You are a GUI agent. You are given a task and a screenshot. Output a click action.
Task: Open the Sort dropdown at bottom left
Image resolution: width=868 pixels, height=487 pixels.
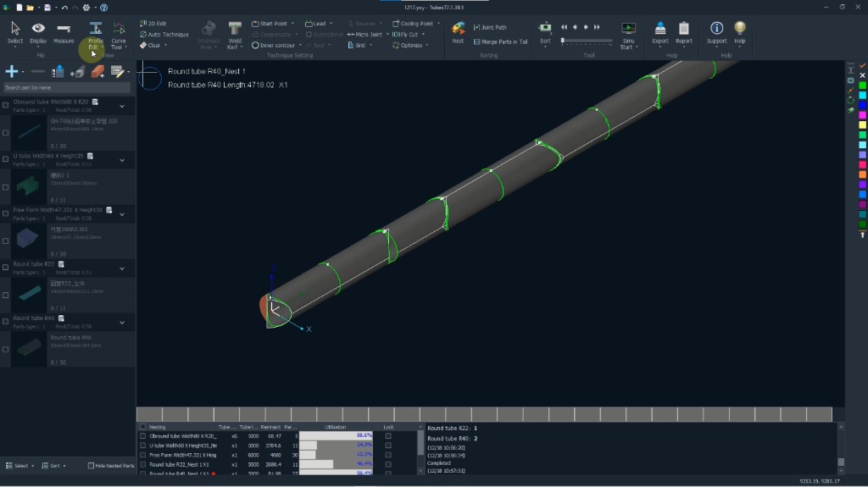pos(53,466)
